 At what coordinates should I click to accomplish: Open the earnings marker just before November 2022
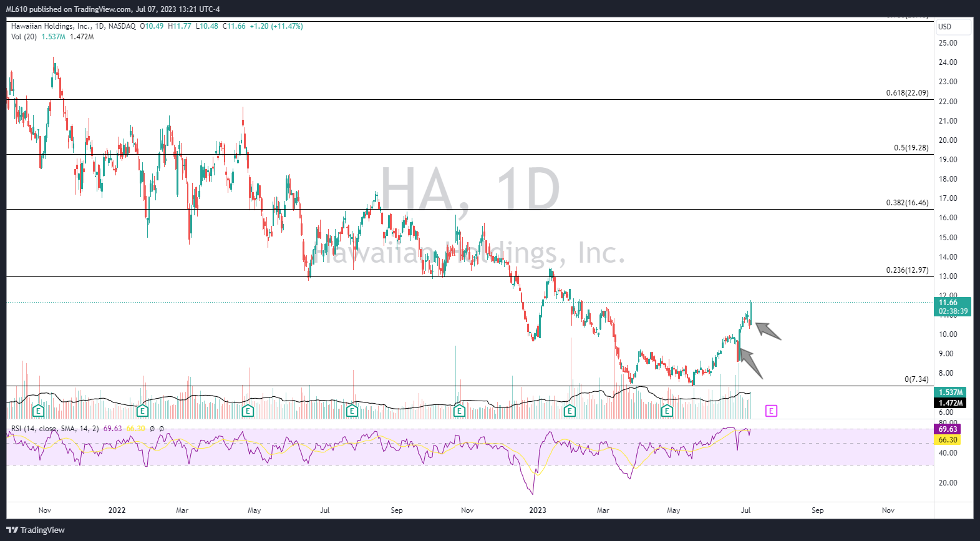pos(459,411)
